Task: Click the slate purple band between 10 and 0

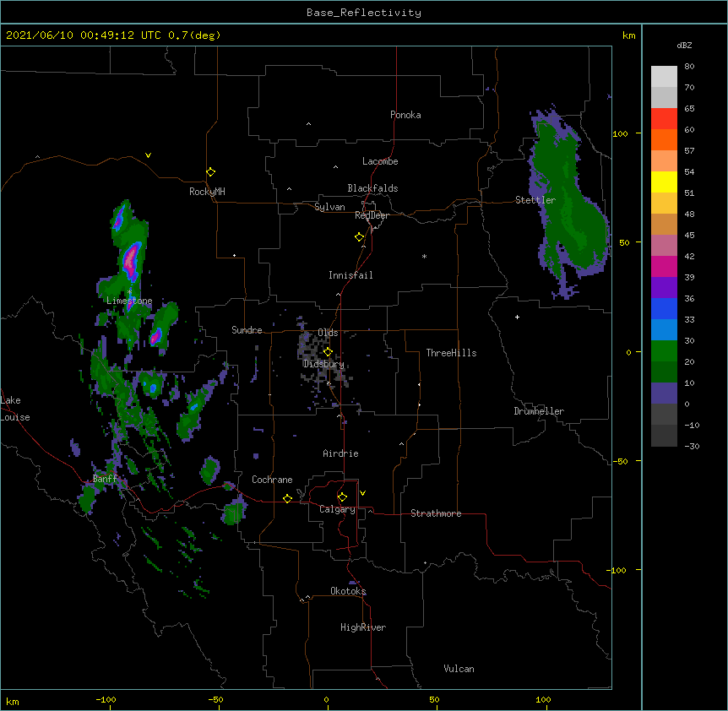Action: tap(664, 393)
